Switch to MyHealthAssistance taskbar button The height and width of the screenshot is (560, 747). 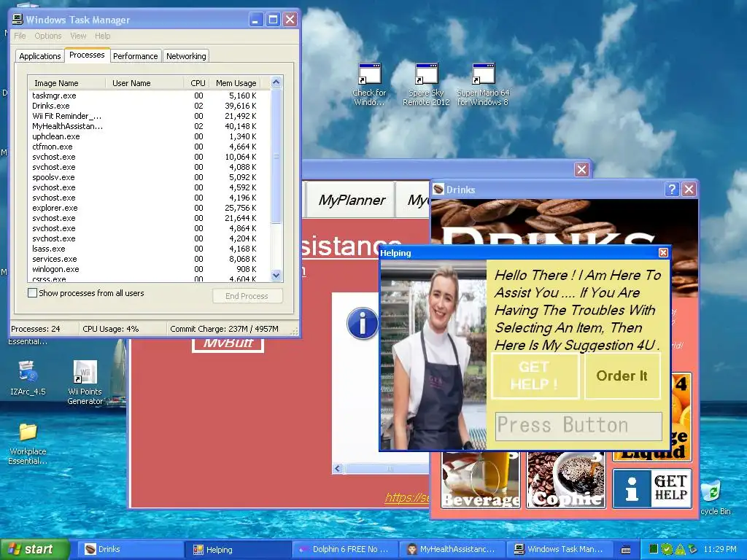(x=452, y=550)
